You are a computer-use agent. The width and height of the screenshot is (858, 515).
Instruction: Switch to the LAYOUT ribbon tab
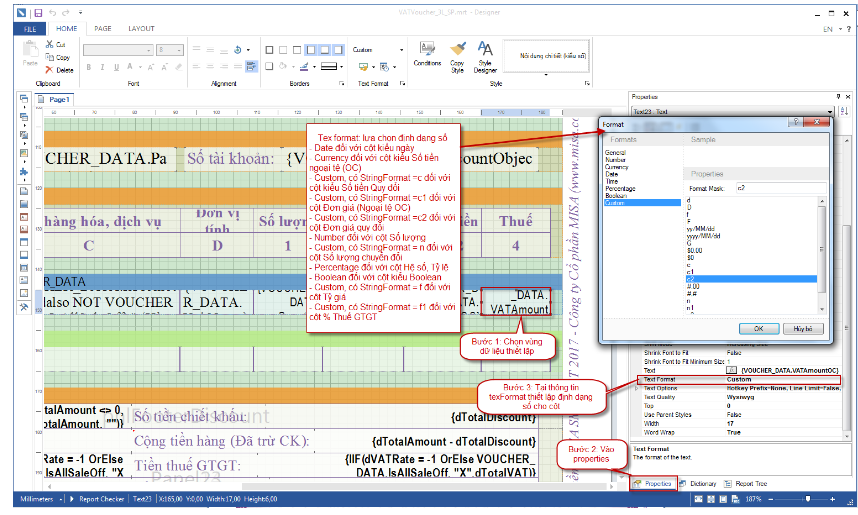point(141,28)
